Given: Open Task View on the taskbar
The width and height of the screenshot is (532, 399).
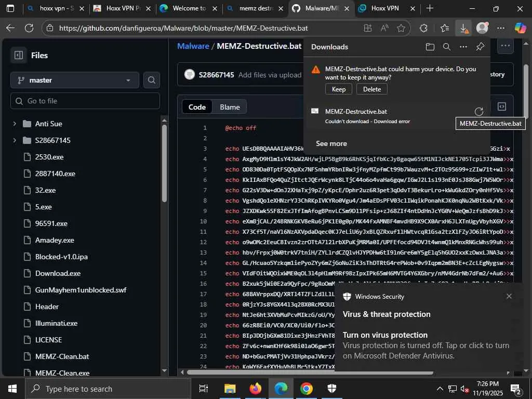Looking at the screenshot, I should tap(203, 389).
